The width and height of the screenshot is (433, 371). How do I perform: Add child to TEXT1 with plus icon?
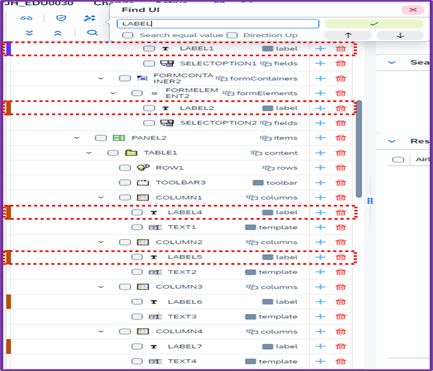320,227
